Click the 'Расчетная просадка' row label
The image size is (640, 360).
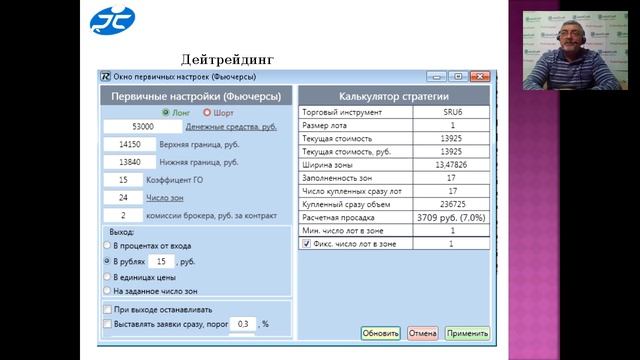click(338, 218)
